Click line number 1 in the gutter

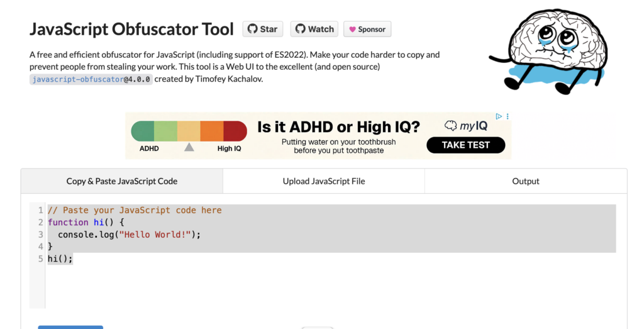[40, 210]
